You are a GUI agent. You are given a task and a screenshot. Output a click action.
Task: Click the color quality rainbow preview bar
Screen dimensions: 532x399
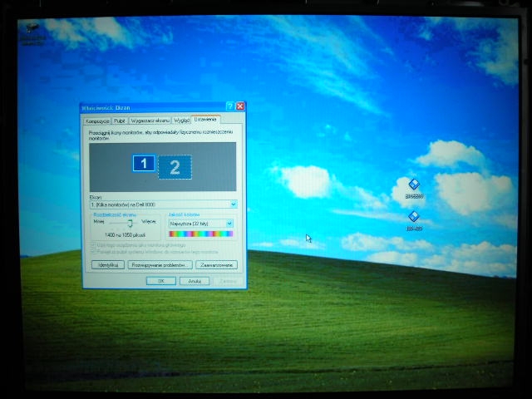(201, 234)
